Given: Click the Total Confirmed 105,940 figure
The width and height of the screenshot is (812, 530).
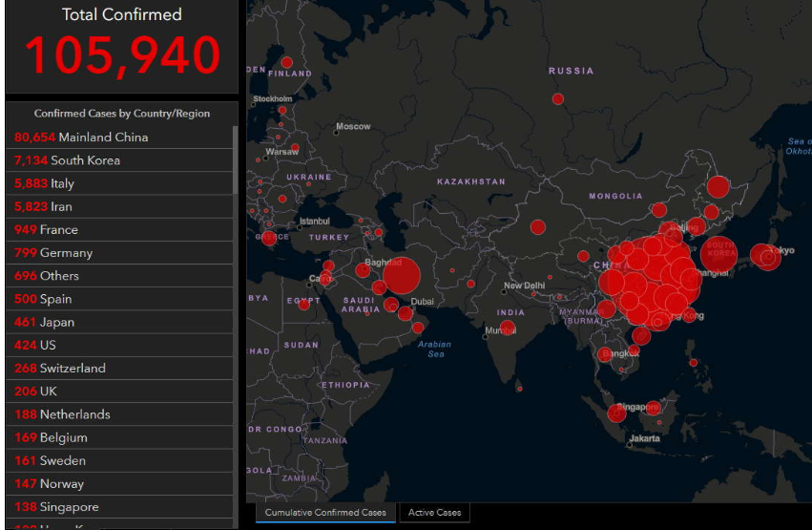Looking at the screenshot, I should 123,55.
